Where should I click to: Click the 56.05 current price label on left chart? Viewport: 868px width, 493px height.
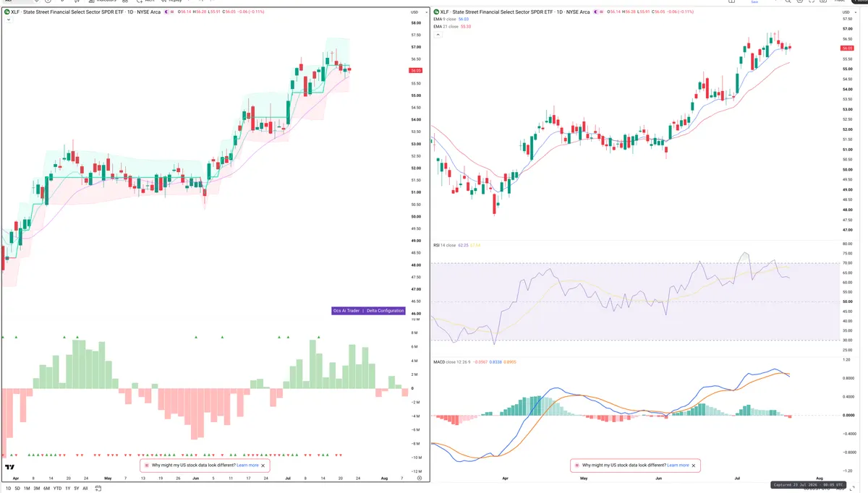(415, 71)
